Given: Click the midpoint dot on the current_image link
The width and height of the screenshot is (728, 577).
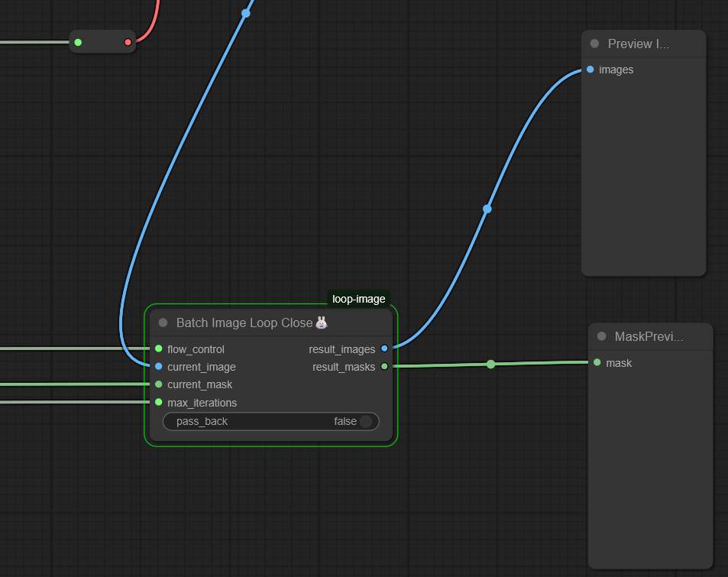Looking at the screenshot, I should point(246,13).
